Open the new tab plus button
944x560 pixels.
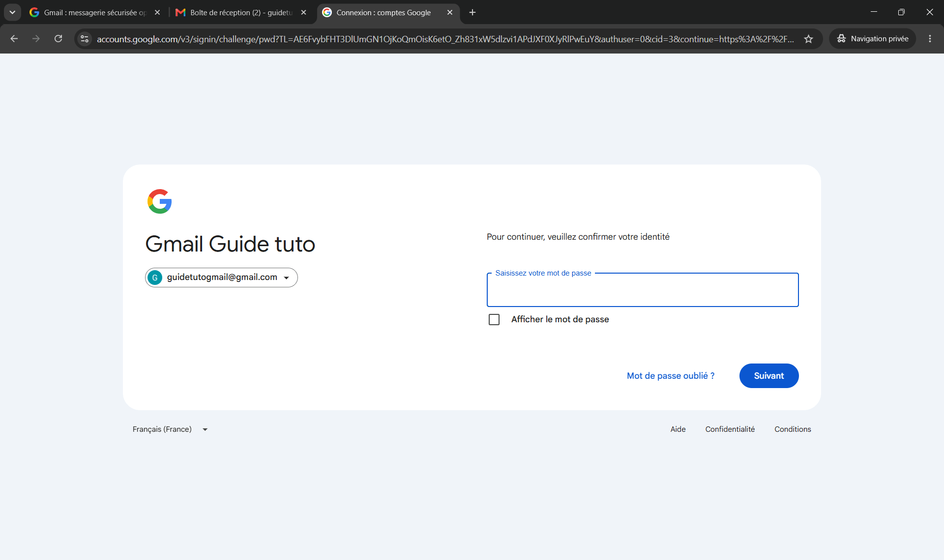coord(472,12)
